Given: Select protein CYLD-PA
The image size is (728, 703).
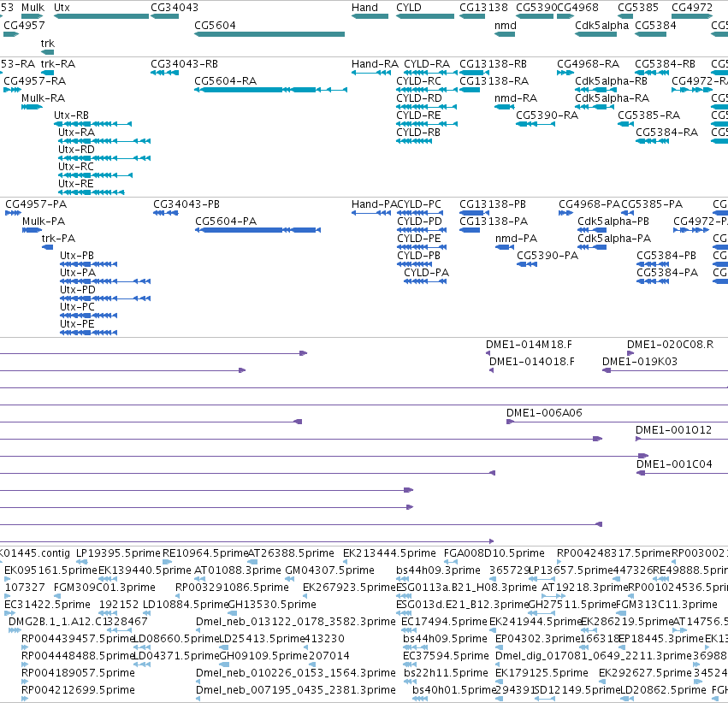Looking at the screenshot, I should coord(425,281).
